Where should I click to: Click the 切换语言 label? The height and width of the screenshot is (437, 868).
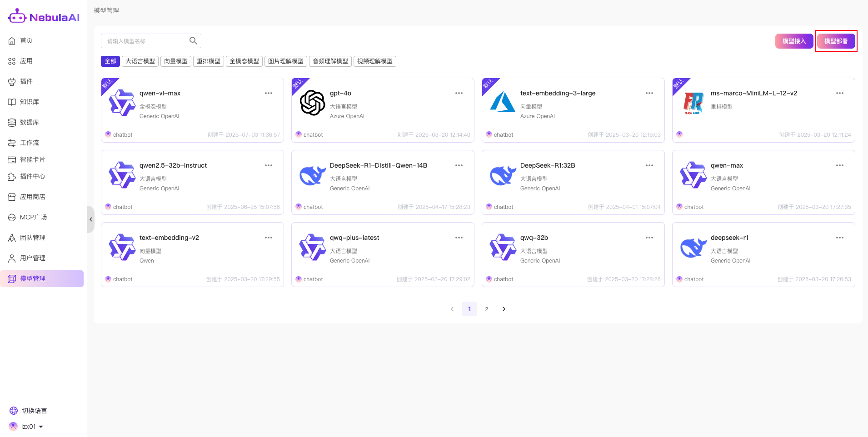[35, 411]
